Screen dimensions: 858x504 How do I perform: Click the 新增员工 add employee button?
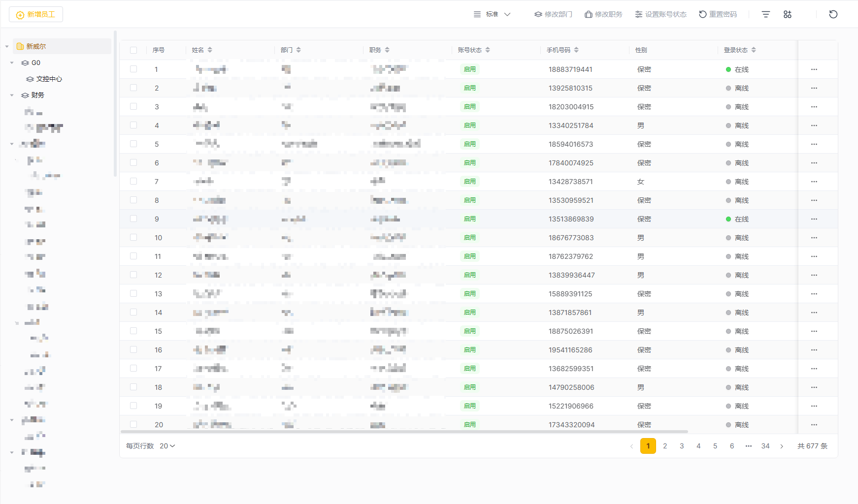pos(36,15)
